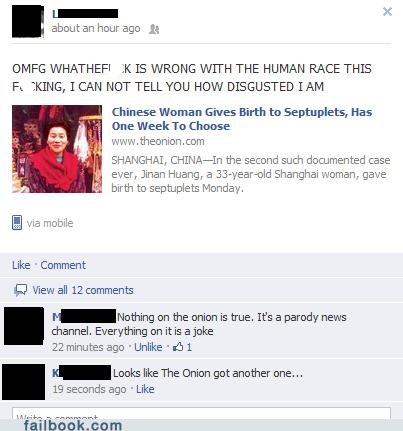
Task: Like the post
Action: tap(21, 265)
